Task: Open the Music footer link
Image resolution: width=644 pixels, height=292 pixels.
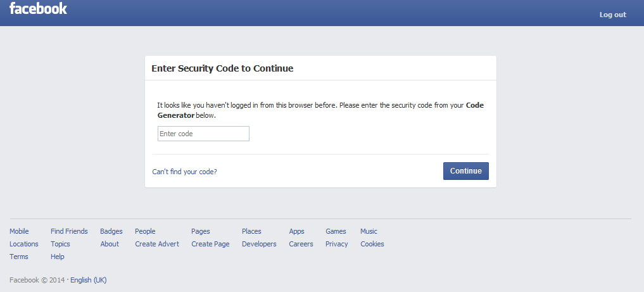Action: coord(369,231)
